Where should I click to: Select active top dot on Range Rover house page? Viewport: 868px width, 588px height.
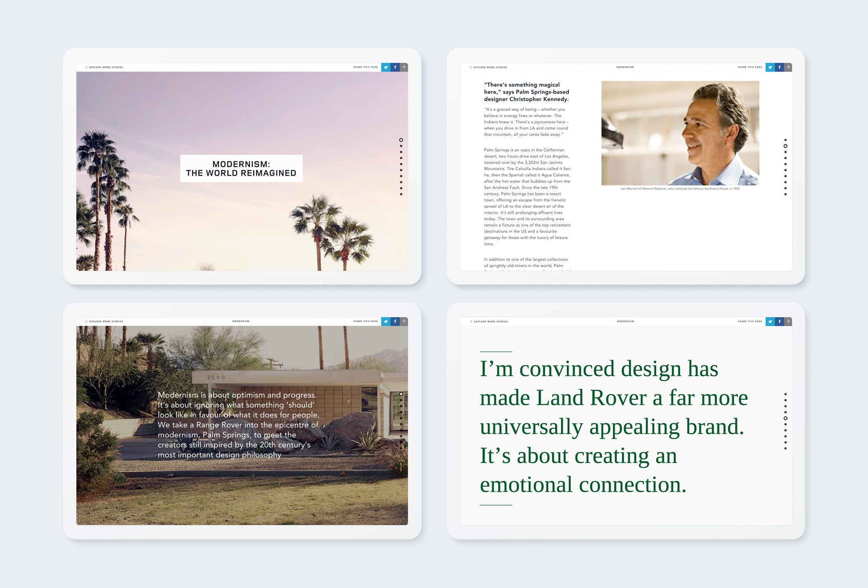click(401, 394)
